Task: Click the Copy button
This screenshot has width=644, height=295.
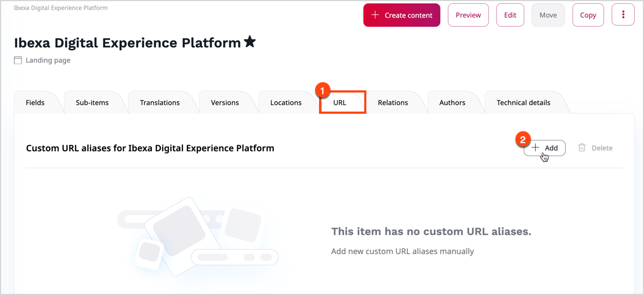Action: 588,15
